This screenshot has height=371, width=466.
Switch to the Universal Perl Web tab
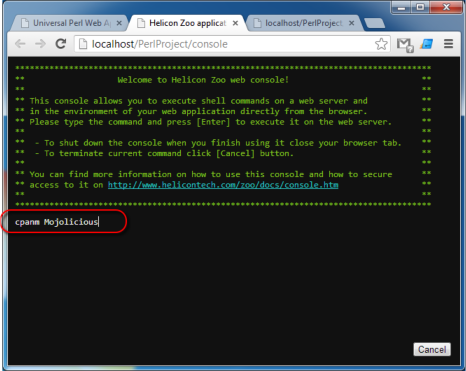coord(68,23)
